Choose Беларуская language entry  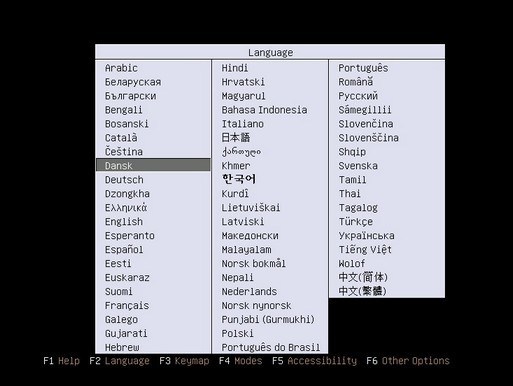133,82
